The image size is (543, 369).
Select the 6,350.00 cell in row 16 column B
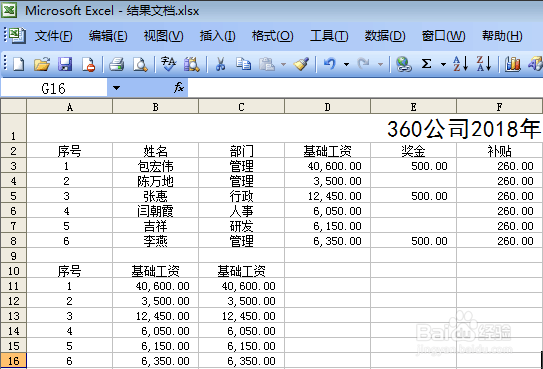pos(155,361)
